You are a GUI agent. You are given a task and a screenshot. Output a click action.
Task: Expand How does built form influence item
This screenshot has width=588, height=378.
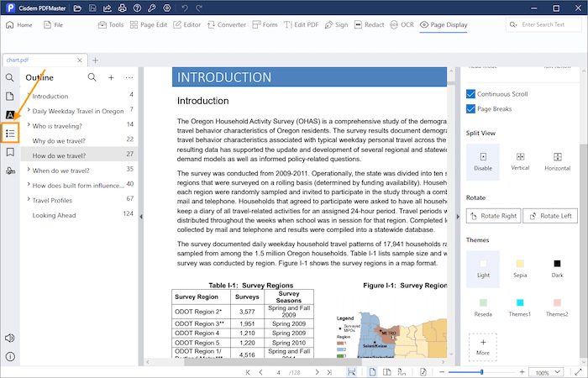tap(29, 184)
